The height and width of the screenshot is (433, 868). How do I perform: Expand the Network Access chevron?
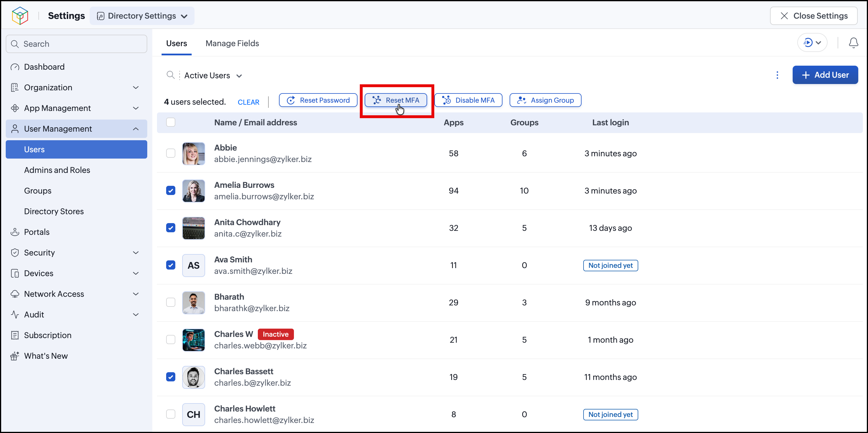click(136, 294)
